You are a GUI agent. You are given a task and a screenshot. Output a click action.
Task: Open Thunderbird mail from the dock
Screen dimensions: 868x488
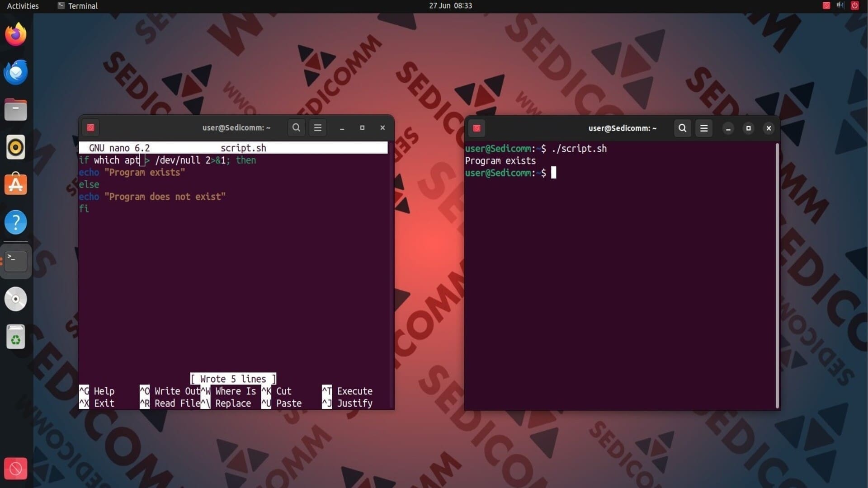(x=16, y=72)
